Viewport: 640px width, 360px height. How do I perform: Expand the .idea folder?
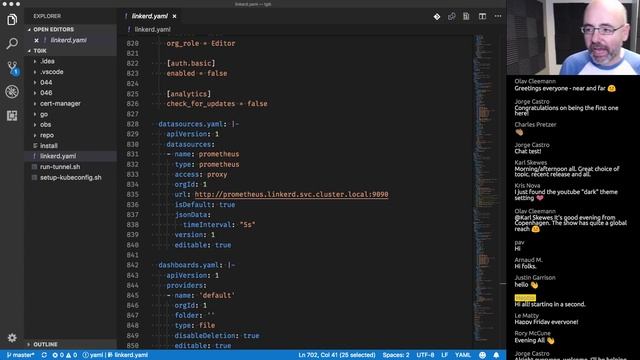pyautogui.click(x=47, y=61)
